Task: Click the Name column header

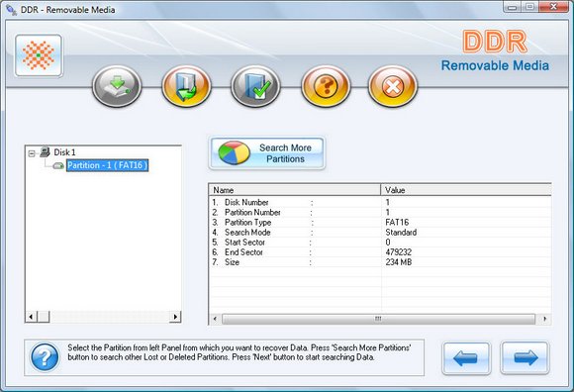Action: pyautogui.click(x=295, y=190)
